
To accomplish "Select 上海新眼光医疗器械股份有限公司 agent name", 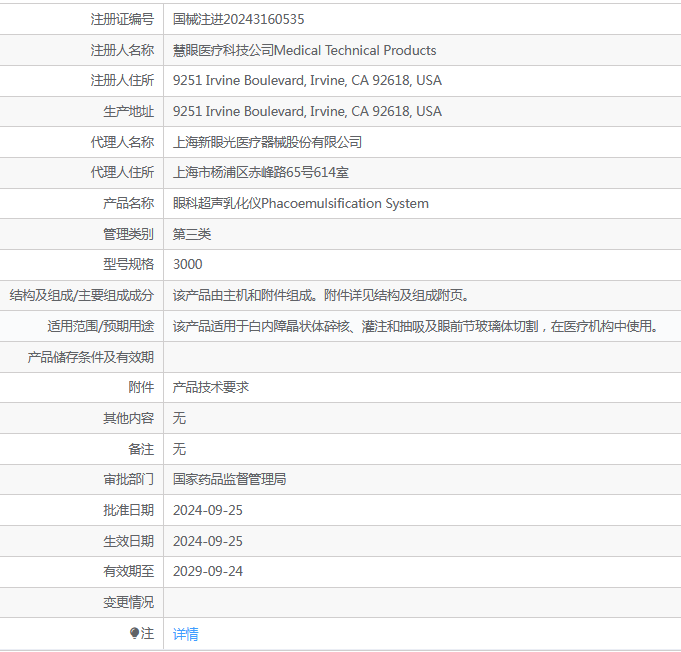I will coord(268,142).
